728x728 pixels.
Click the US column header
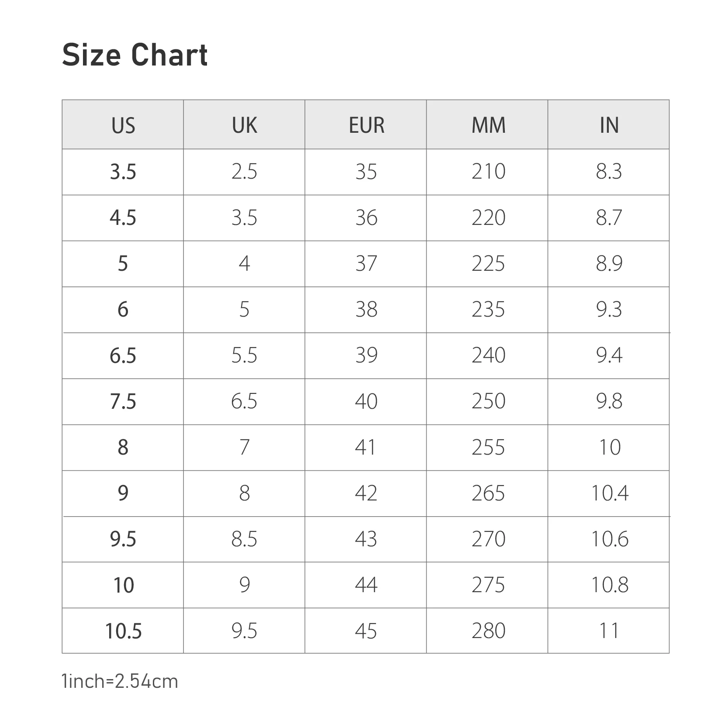click(123, 126)
